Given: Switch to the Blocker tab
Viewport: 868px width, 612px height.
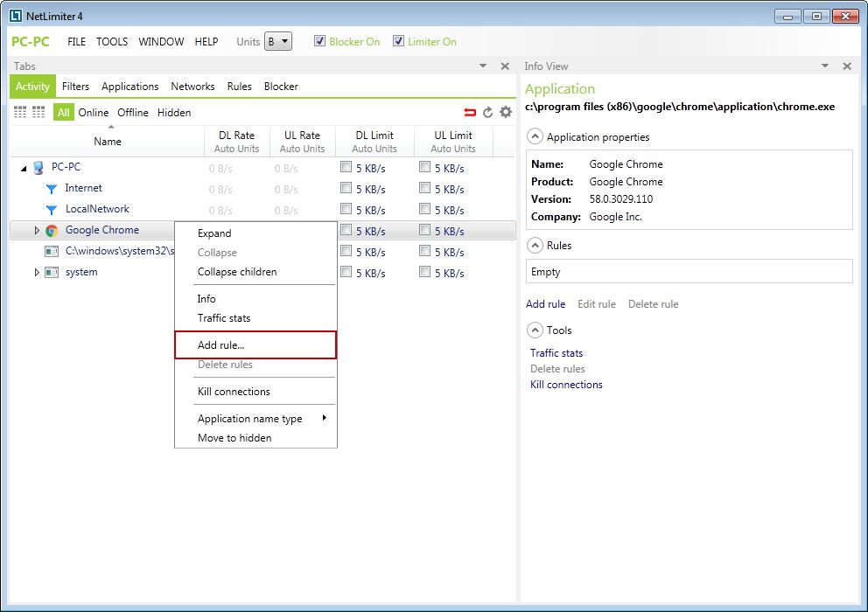Looking at the screenshot, I should (x=281, y=87).
